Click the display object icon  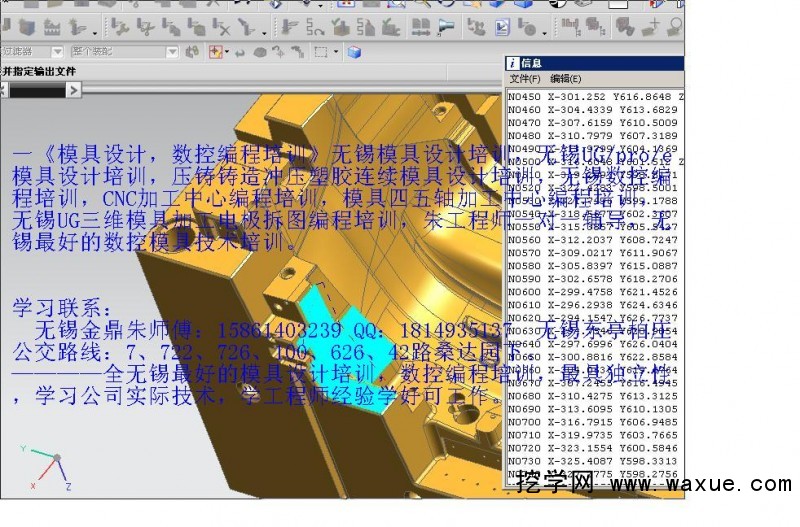pos(246,27)
